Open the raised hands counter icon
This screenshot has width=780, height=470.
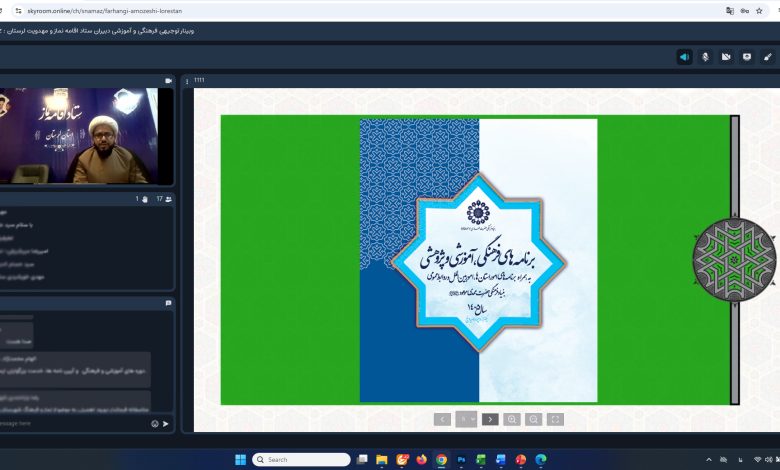pyautogui.click(x=145, y=199)
